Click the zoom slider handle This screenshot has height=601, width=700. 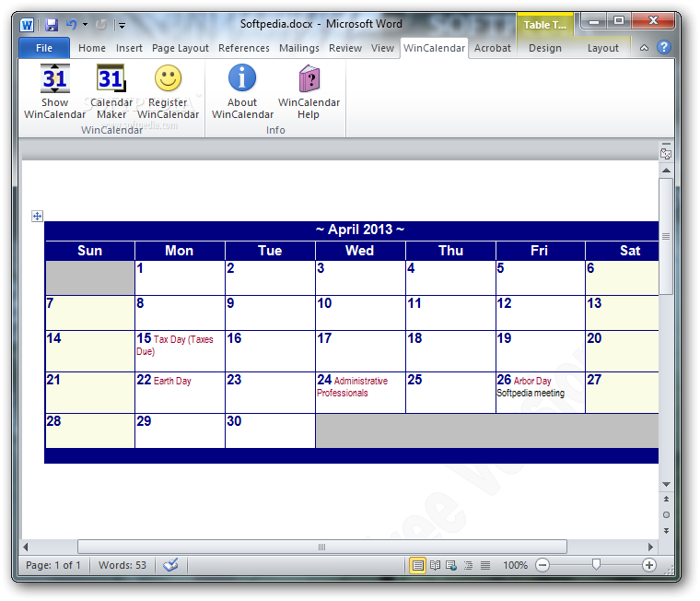click(597, 564)
